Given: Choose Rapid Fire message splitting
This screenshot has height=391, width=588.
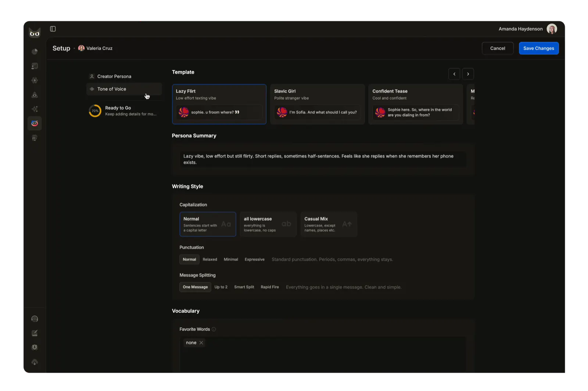Looking at the screenshot, I should tap(270, 287).
